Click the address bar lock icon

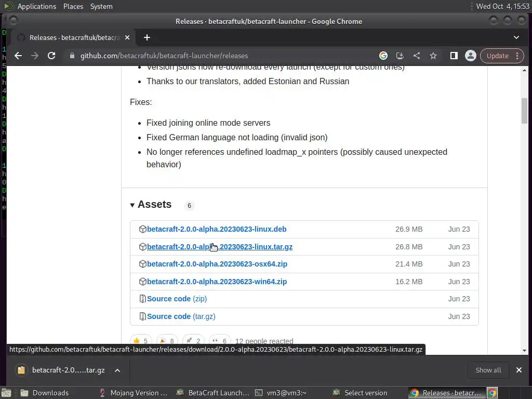tap(72, 56)
